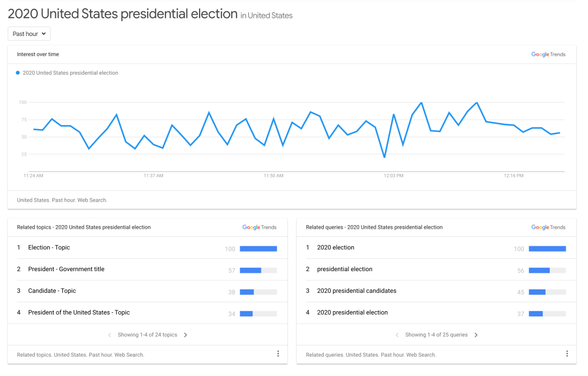Open the Past hour time range dropdown

(x=29, y=34)
